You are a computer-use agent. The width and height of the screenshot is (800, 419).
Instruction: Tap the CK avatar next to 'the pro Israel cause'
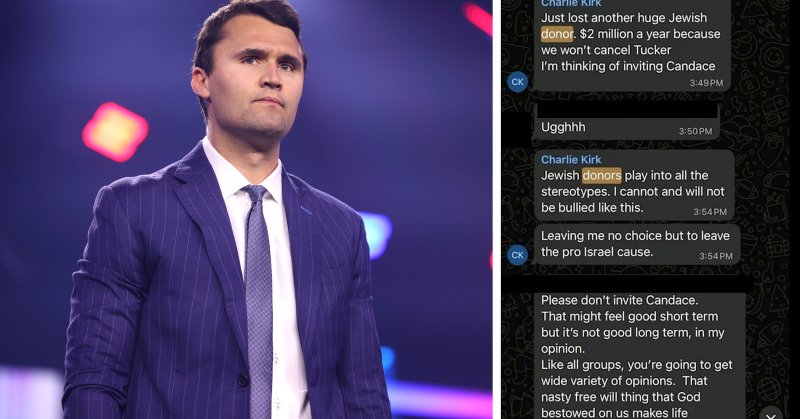coord(517,255)
